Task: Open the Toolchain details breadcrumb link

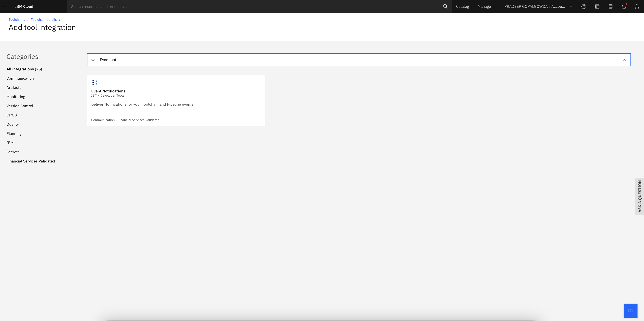Action: (x=44, y=19)
